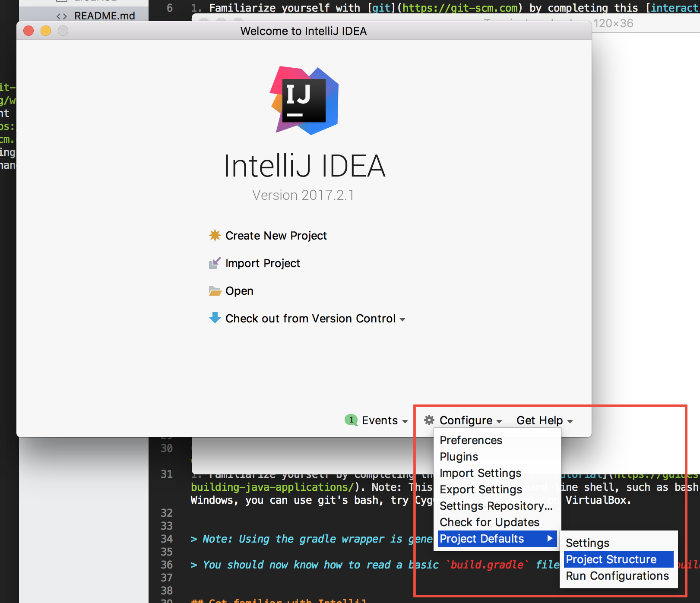Screen dimensions: 700x603
Task: Click the Import Project arrow icon
Action: (x=215, y=263)
